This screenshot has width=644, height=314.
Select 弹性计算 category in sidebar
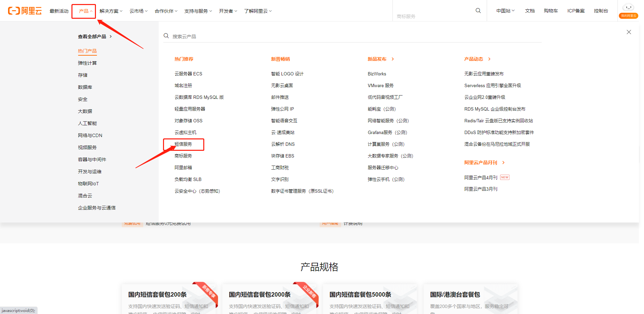tap(87, 63)
